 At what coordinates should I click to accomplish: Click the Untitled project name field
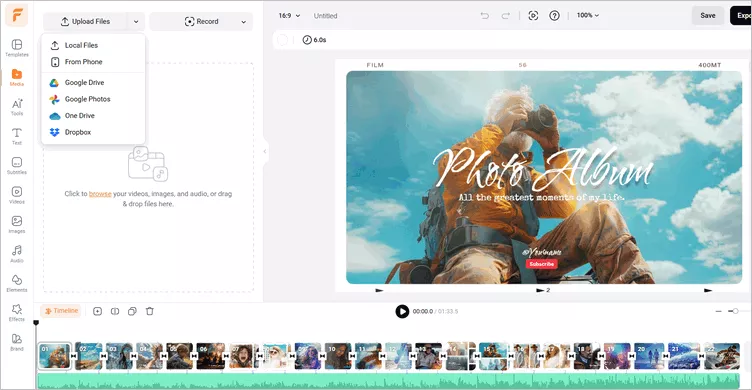326,16
